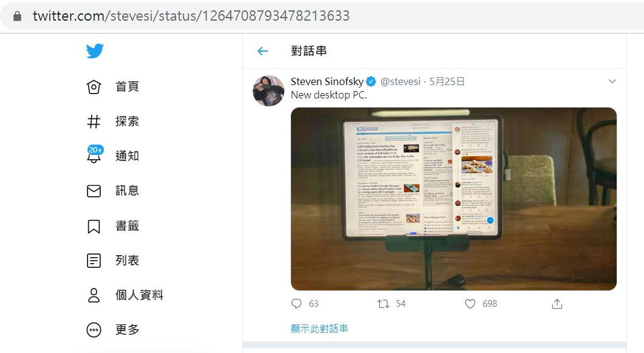
Task: Open the 列表 lists icon
Action: click(x=94, y=261)
